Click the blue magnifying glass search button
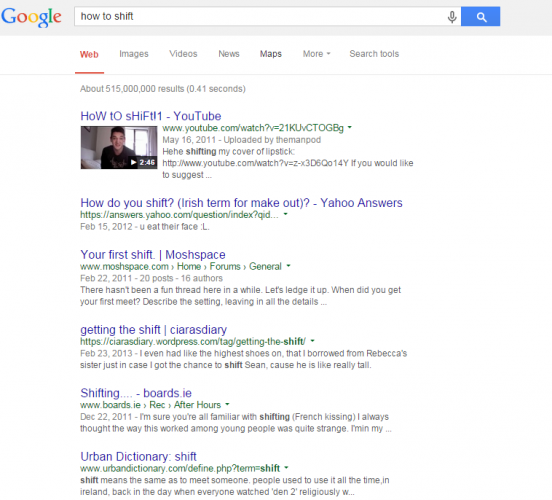Image resolution: width=552 pixels, height=500 pixels. click(x=481, y=16)
